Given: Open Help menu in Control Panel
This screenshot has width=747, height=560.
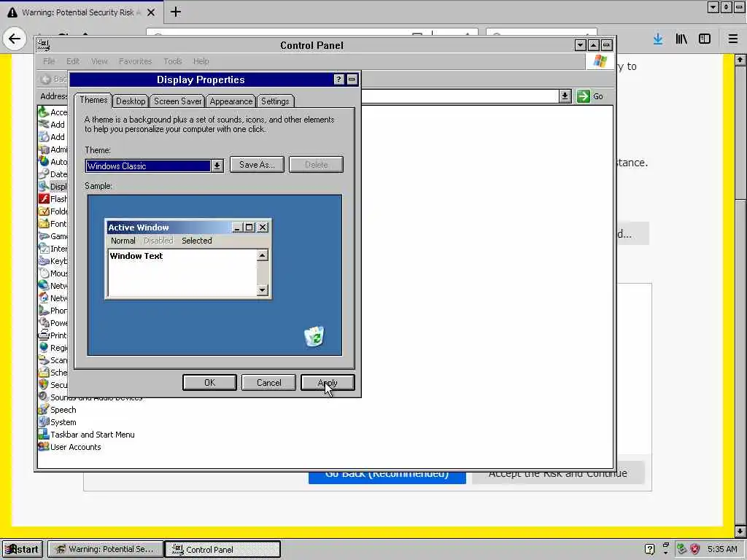Looking at the screenshot, I should 201,61.
